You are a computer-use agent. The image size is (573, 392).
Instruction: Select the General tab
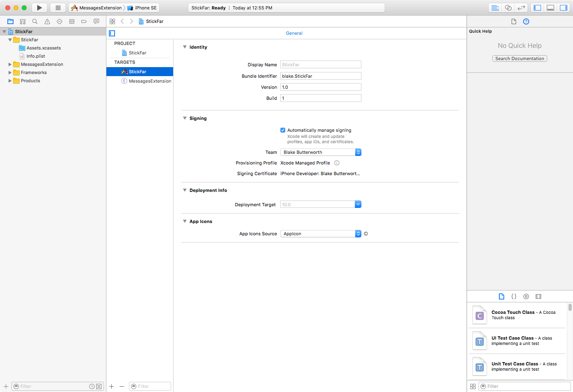(x=294, y=33)
